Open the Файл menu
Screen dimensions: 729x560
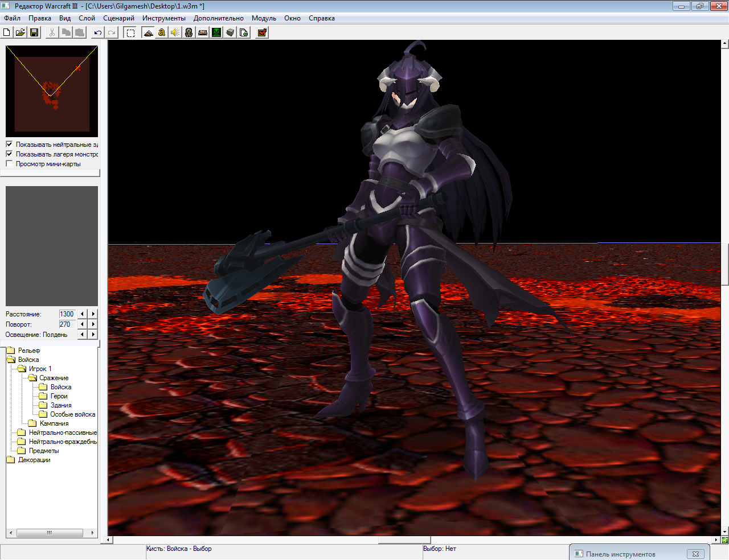[x=12, y=18]
